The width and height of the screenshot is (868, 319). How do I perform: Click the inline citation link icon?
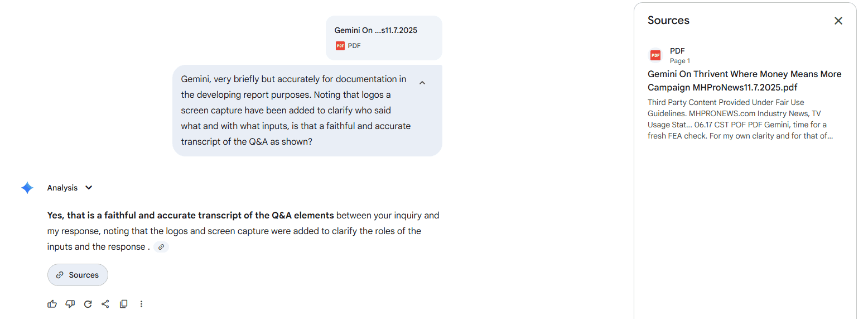click(x=161, y=247)
